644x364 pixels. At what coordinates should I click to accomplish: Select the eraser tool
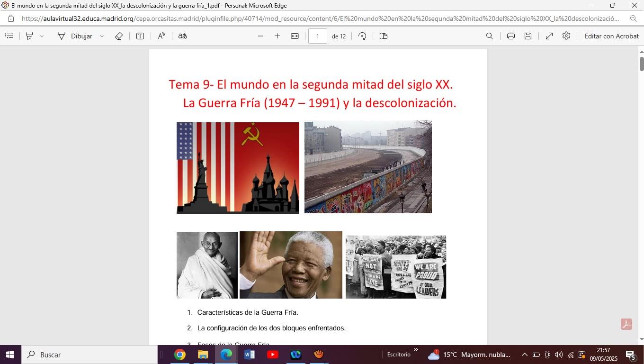119,36
